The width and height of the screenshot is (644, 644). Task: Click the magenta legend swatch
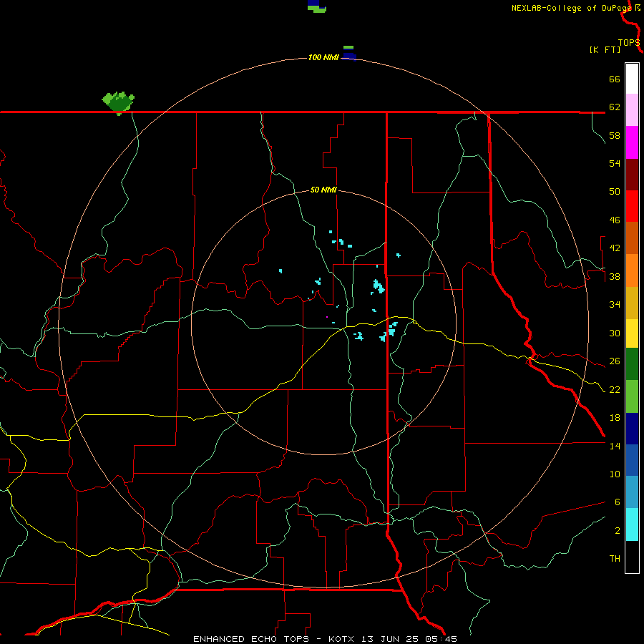(632, 142)
